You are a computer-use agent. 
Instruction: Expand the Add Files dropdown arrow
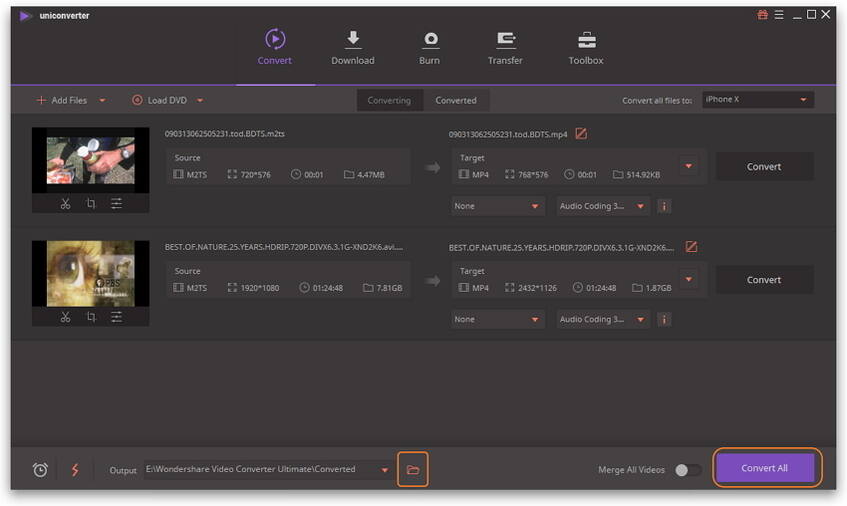[102, 100]
